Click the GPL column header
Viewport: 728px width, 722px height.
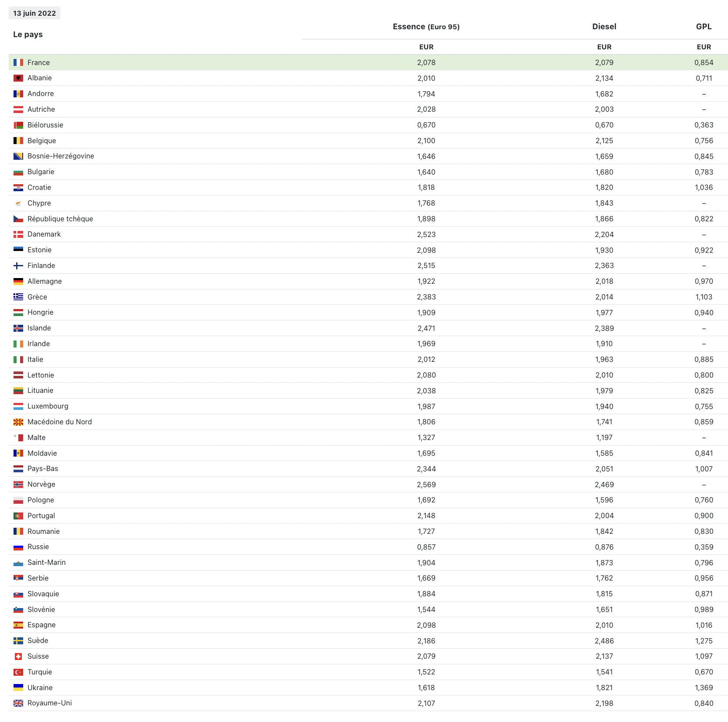(x=704, y=27)
